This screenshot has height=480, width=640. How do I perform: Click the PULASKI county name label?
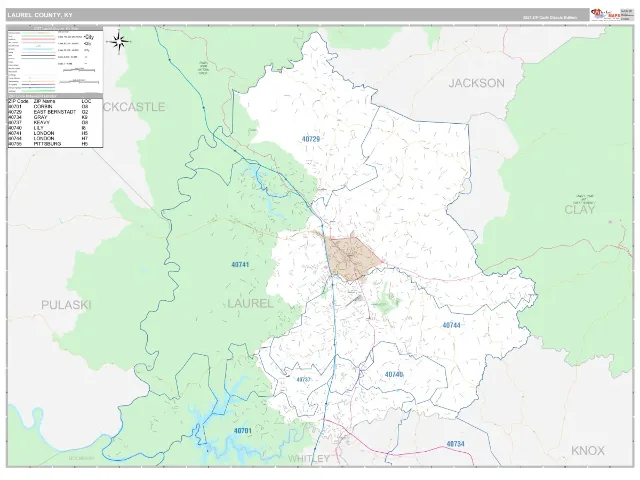(x=66, y=305)
